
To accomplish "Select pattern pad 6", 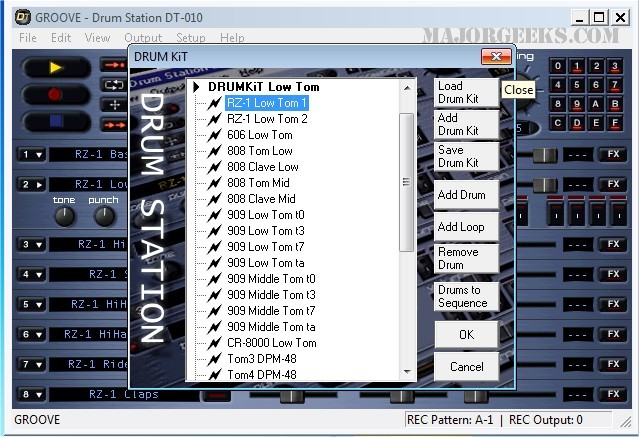I will click(x=596, y=85).
